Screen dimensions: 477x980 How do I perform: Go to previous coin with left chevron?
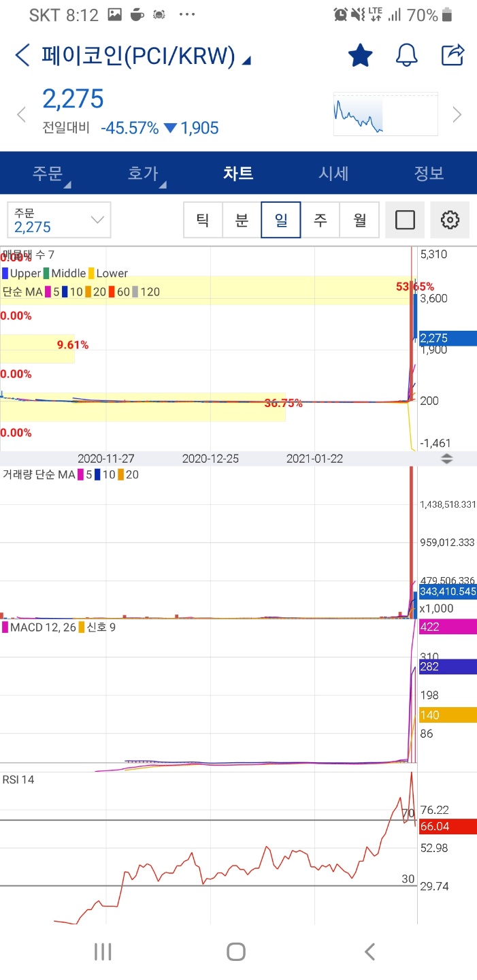click(x=22, y=115)
